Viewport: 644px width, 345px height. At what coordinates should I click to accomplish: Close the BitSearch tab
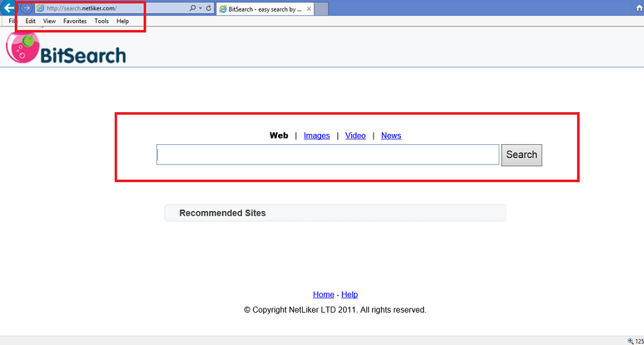tap(309, 9)
